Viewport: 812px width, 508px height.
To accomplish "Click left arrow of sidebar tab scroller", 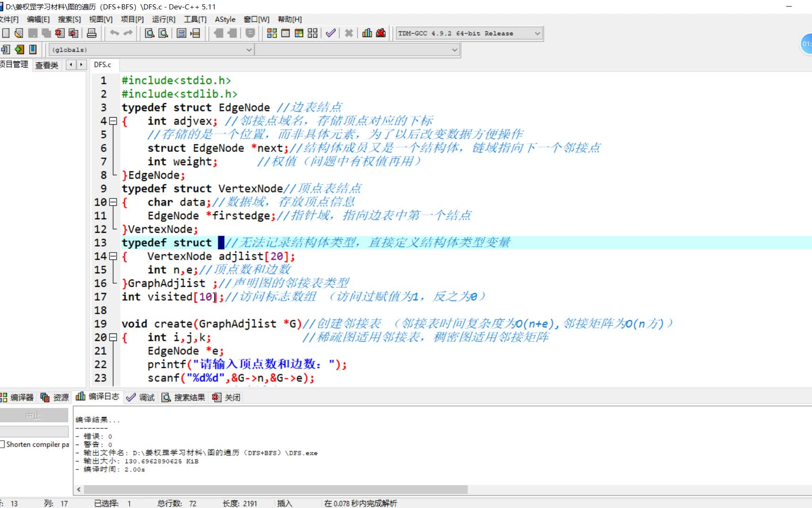I will [71, 64].
